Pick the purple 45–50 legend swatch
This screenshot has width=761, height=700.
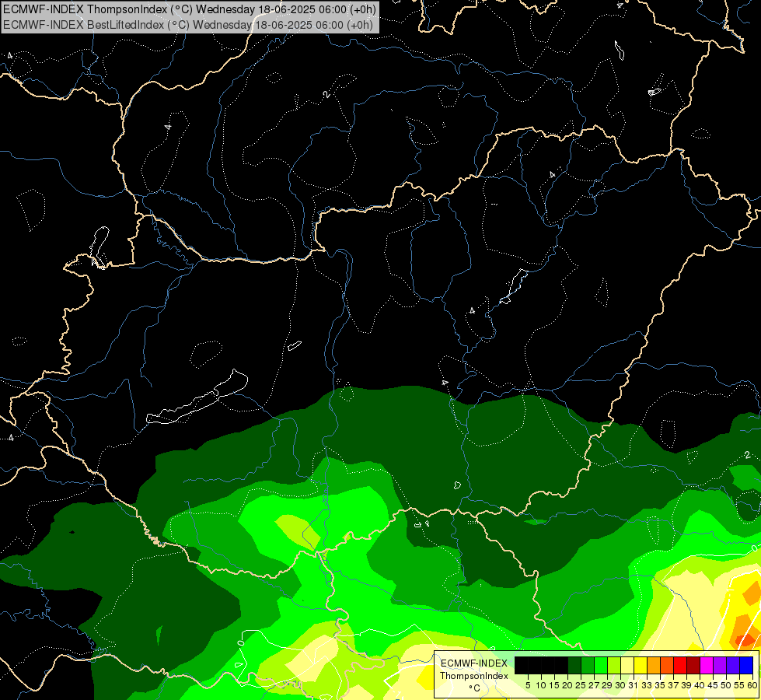pos(720,665)
